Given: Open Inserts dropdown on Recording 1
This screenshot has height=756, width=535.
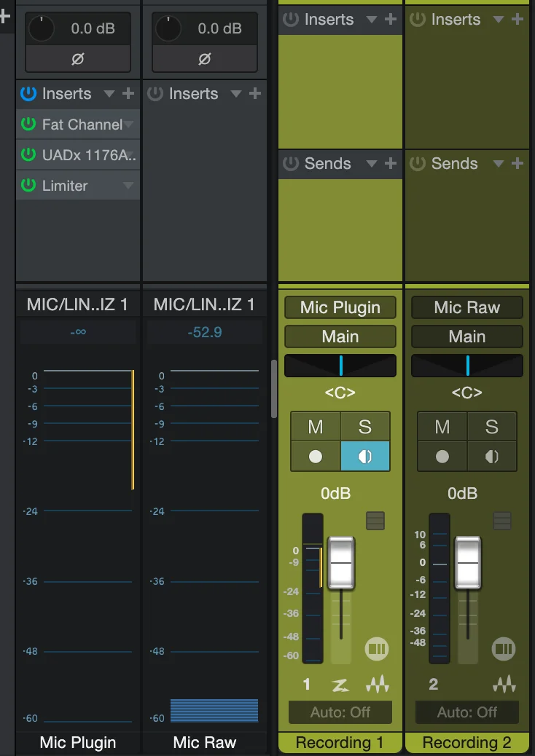Looking at the screenshot, I should (372, 20).
